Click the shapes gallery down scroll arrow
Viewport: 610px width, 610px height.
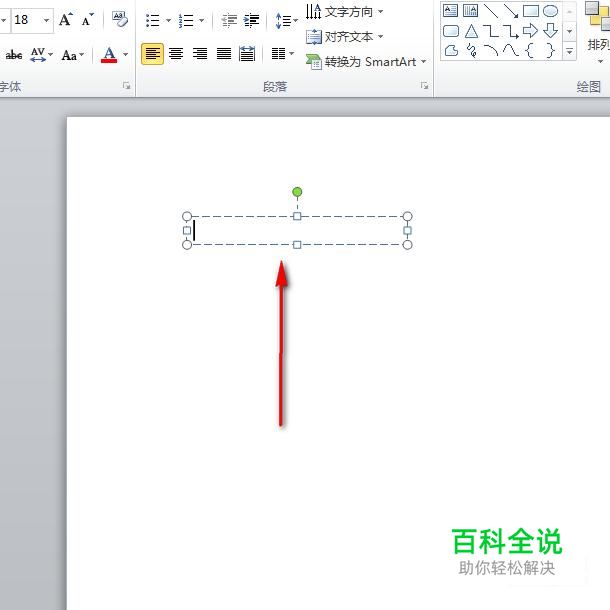point(569,31)
